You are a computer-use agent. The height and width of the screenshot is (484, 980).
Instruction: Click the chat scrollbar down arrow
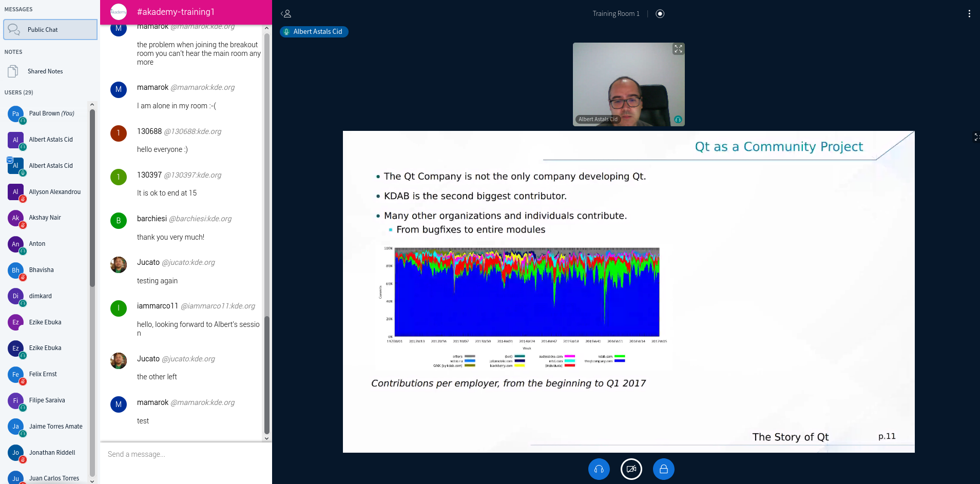tap(266, 438)
